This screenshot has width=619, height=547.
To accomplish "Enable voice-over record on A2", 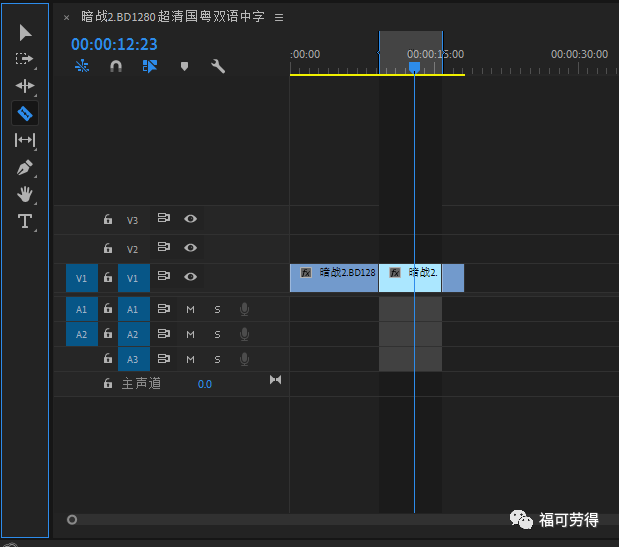I will tap(244, 334).
